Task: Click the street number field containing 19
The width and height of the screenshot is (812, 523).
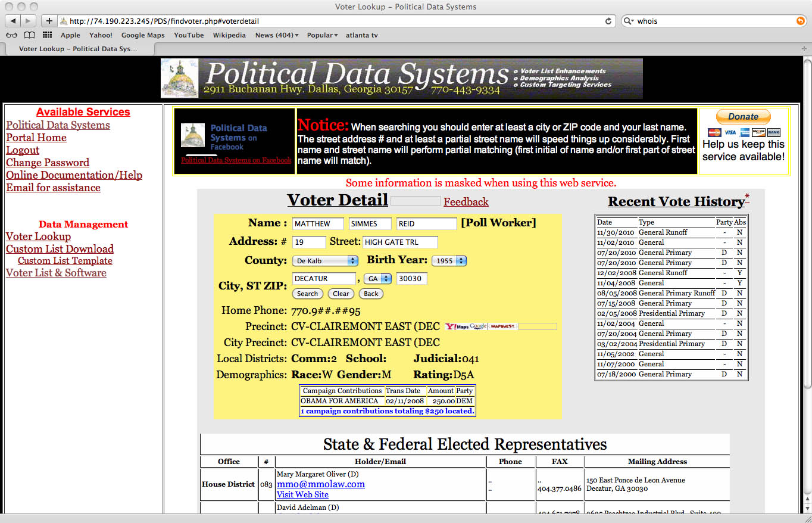Action: coord(309,242)
